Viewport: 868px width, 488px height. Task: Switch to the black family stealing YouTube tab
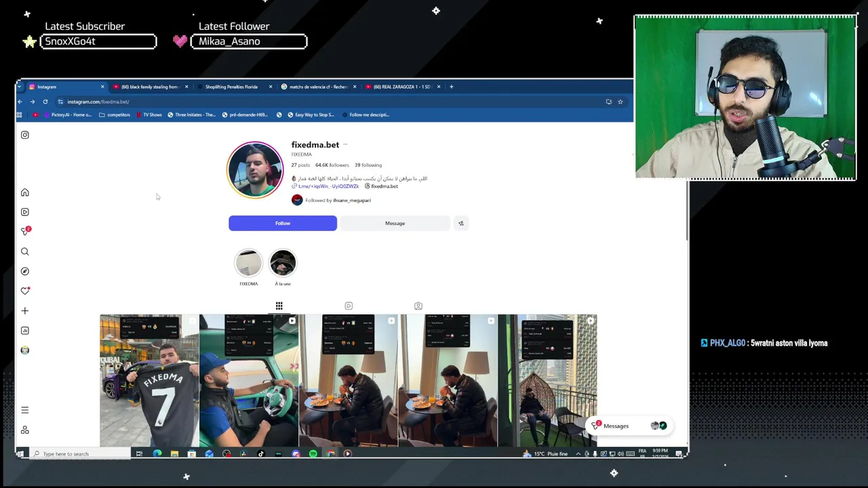coord(150,87)
